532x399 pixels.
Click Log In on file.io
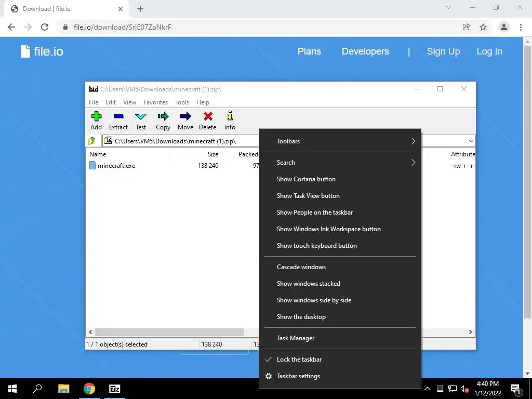489,51
